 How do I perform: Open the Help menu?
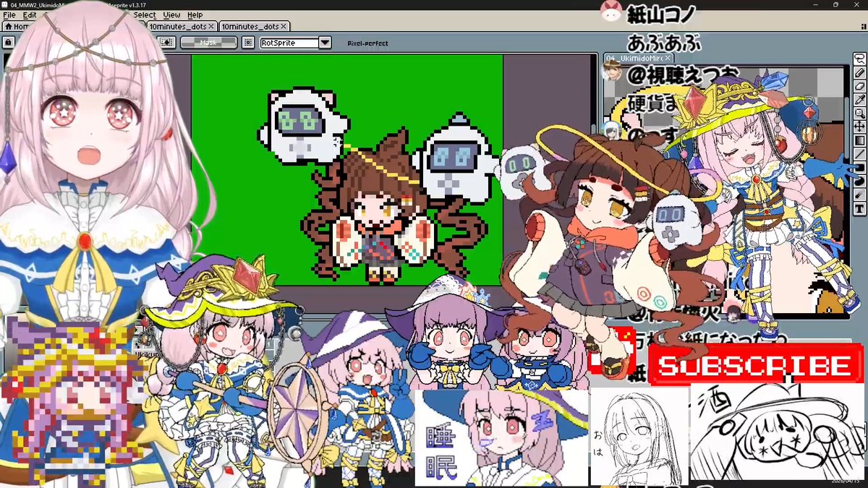pos(195,14)
